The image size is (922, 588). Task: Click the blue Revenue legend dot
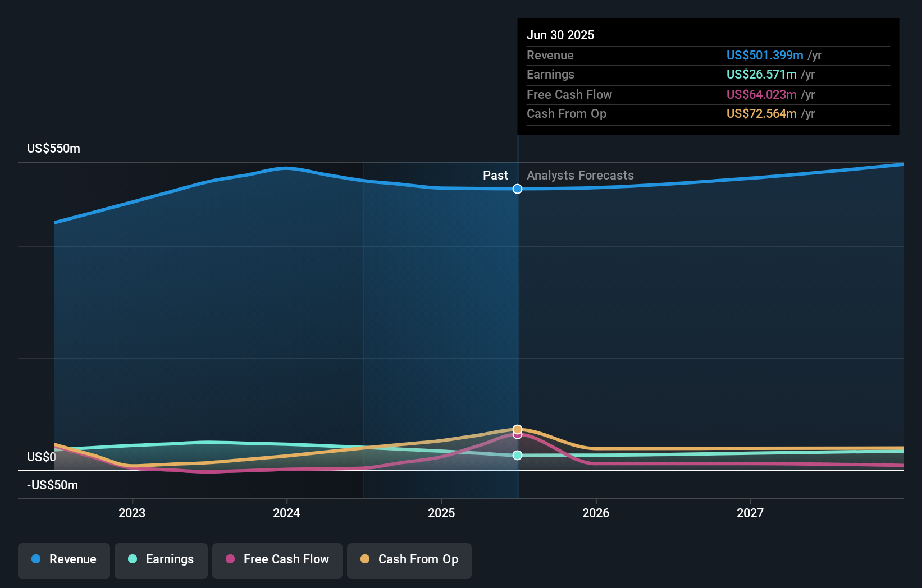point(36,559)
